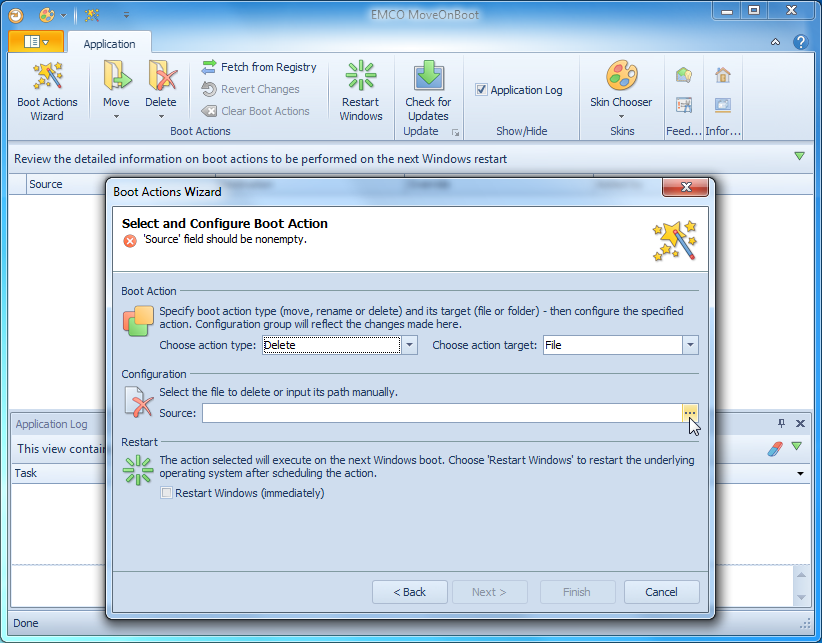Expand the Delete button dropdown arrow
The width and height of the screenshot is (822, 643).
pyautogui.click(x=161, y=116)
